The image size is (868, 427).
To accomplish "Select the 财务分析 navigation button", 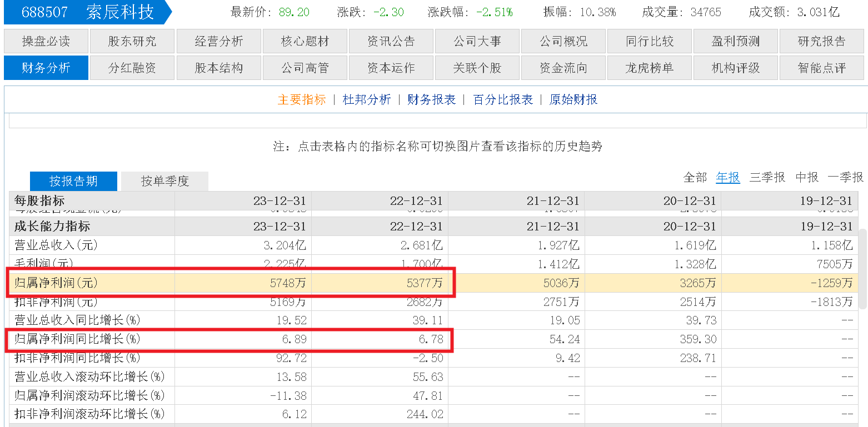I will [x=46, y=68].
